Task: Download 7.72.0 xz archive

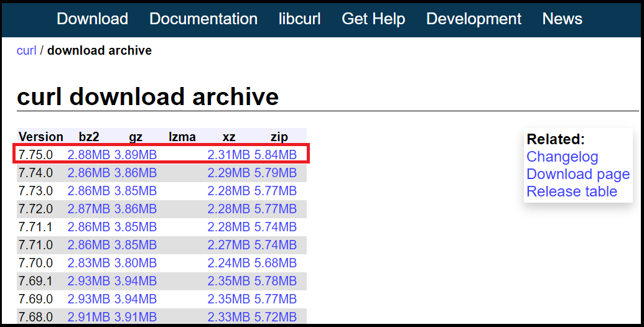Action: pos(229,209)
